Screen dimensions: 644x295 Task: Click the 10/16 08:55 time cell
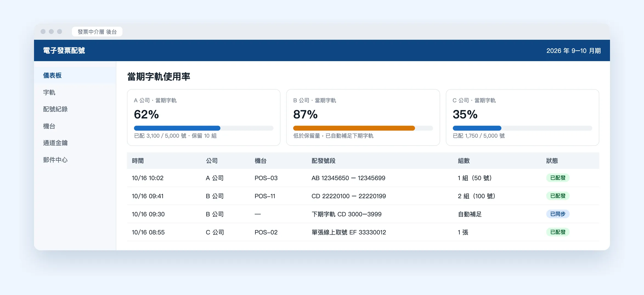[x=148, y=232]
